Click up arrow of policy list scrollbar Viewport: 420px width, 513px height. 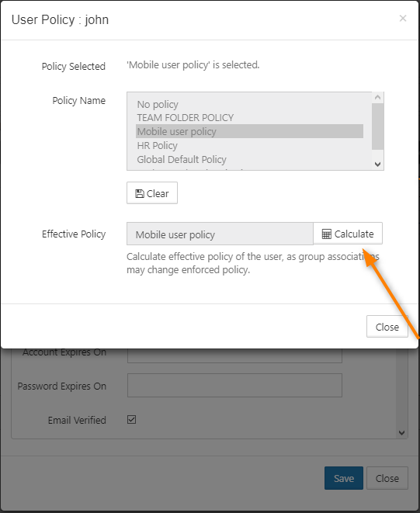pos(378,97)
